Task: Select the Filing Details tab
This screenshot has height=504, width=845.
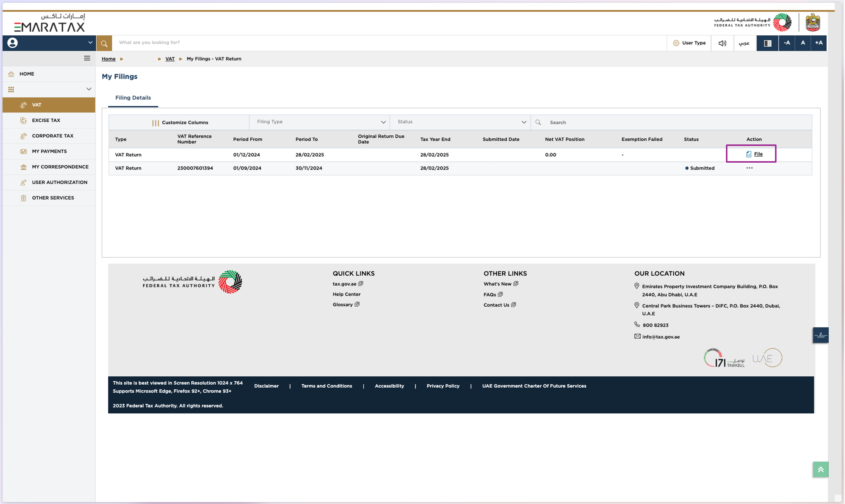Action: coord(133,98)
